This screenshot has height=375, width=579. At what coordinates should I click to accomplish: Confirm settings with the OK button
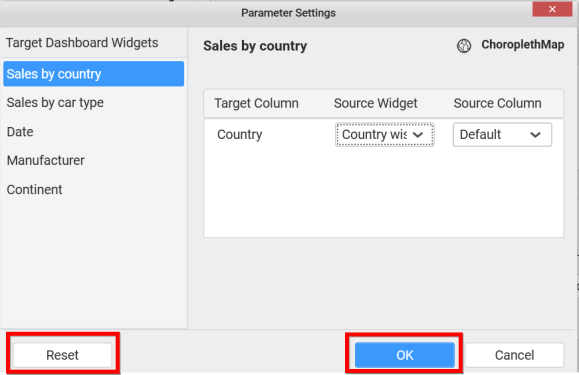click(405, 355)
